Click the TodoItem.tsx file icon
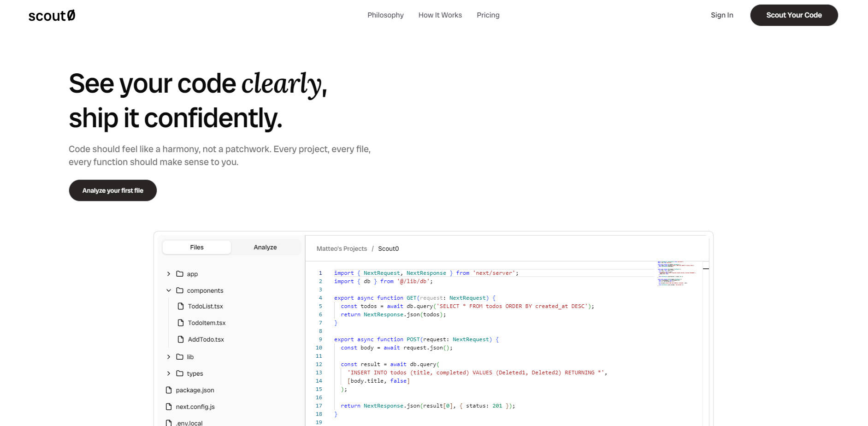This screenshot has height=426, width=868. (181, 323)
